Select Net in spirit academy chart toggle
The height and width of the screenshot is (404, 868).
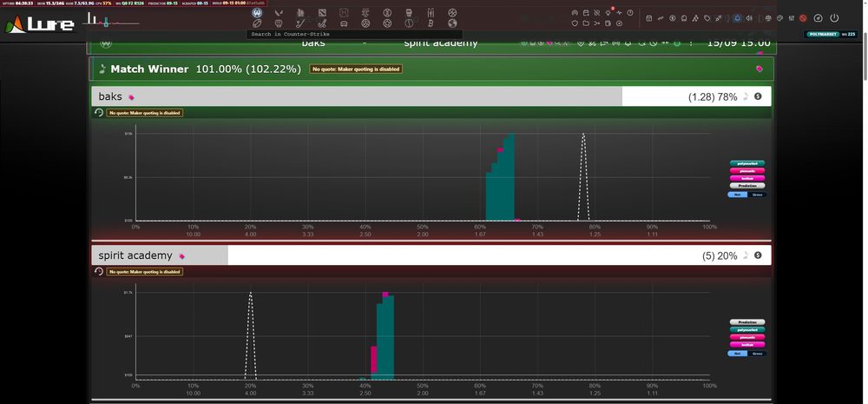pos(737,354)
